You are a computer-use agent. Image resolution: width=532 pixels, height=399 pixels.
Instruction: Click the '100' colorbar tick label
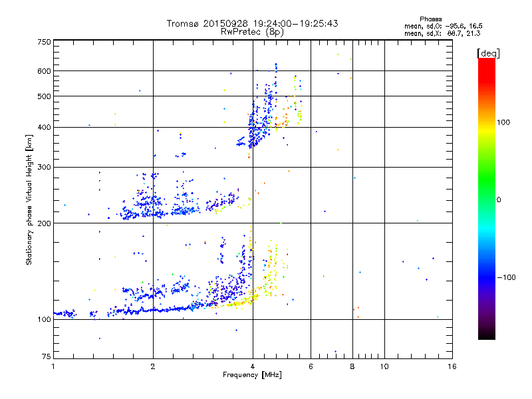(x=503, y=122)
